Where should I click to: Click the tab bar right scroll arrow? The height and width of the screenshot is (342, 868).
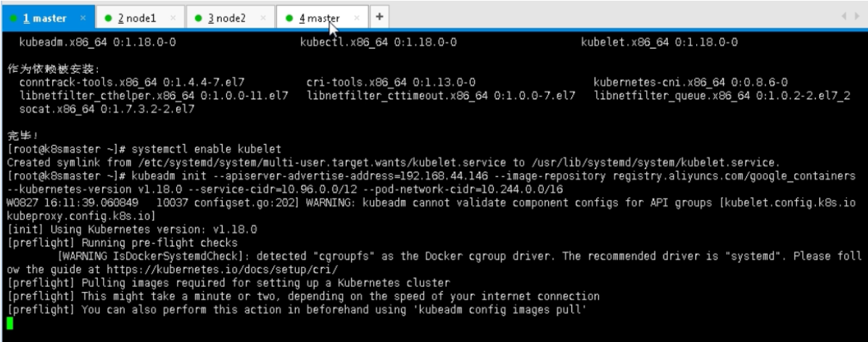[x=857, y=17]
